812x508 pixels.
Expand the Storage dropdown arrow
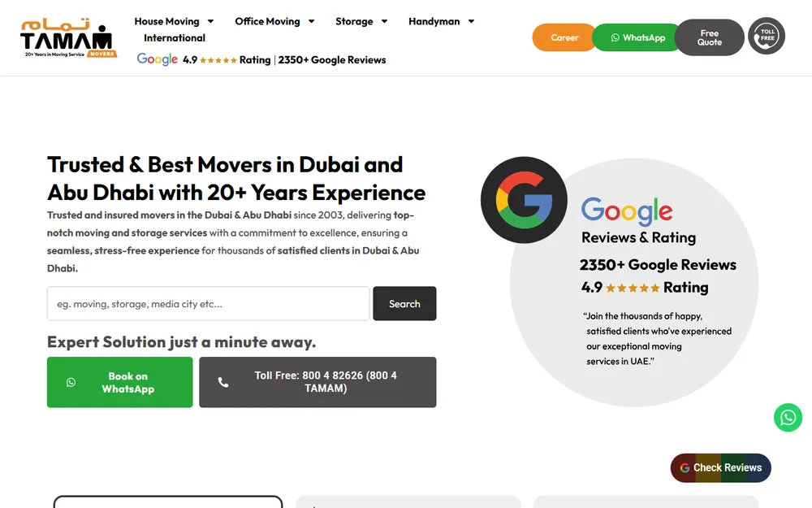(x=384, y=21)
